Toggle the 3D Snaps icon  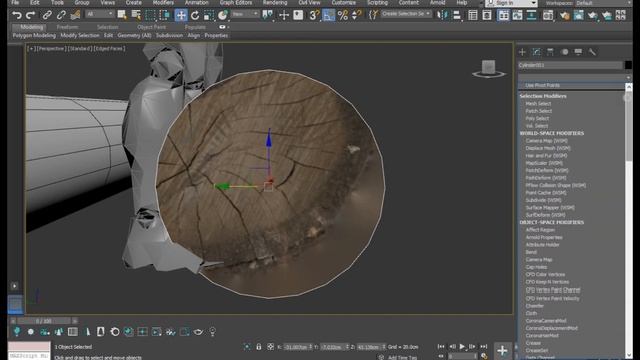[314, 16]
